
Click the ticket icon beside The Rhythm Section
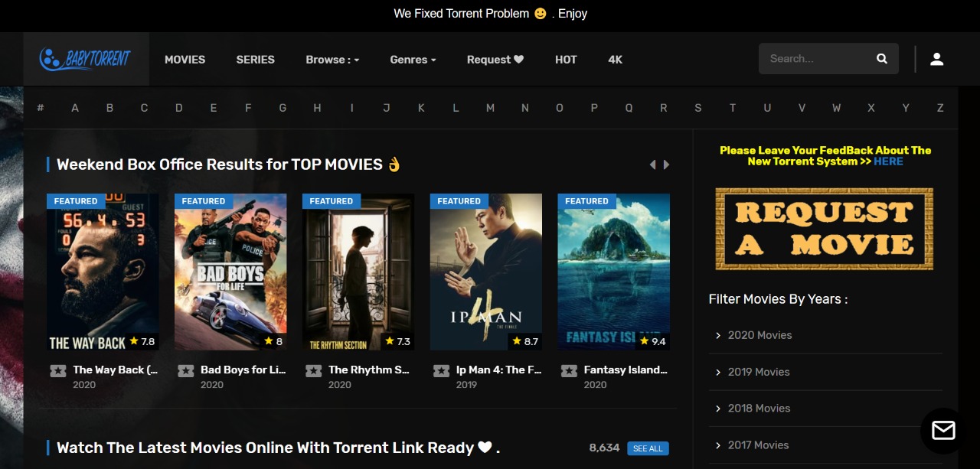[x=313, y=371]
